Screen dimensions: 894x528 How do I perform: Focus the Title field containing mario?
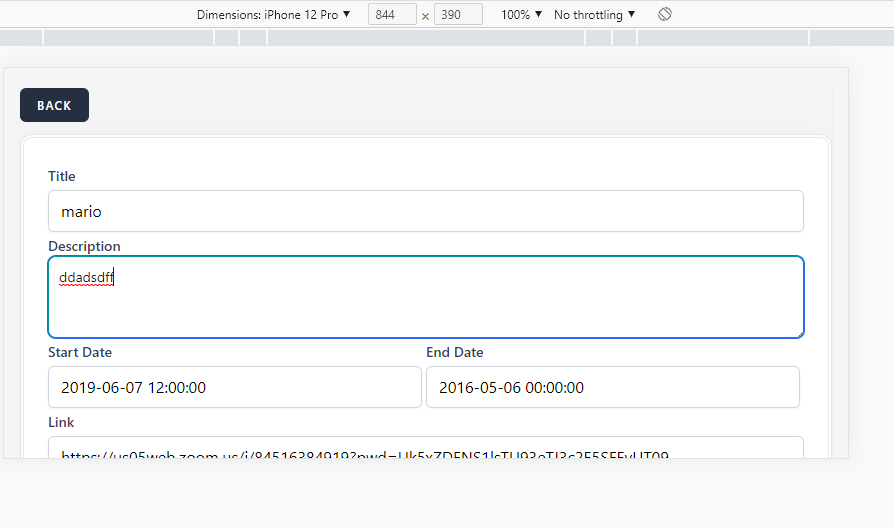(x=425, y=211)
